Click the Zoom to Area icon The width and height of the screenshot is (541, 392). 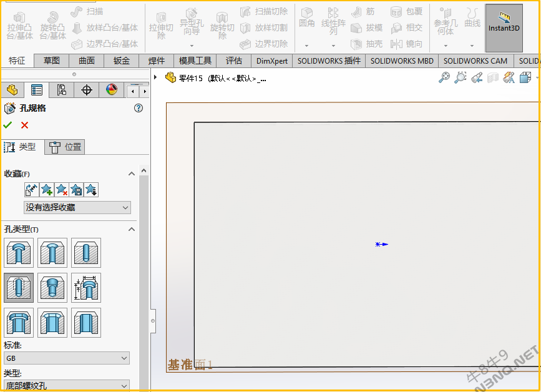pyautogui.click(x=461, y=77)
